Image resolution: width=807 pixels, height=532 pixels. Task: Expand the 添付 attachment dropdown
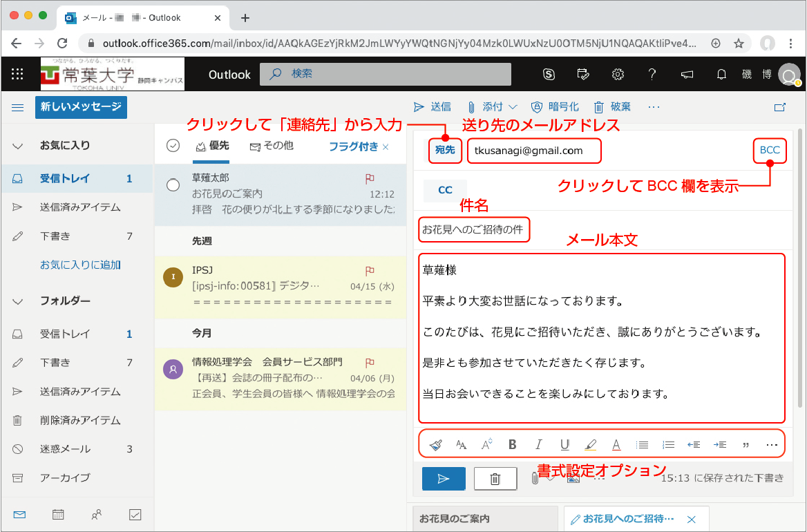(x=513, y=107)
